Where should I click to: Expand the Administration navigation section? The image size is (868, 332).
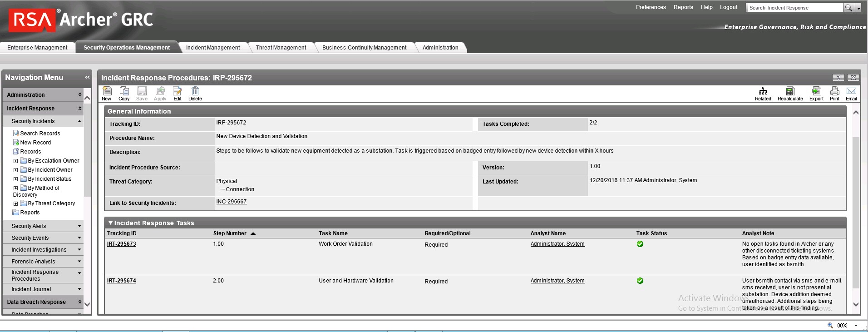pos(79,94)
